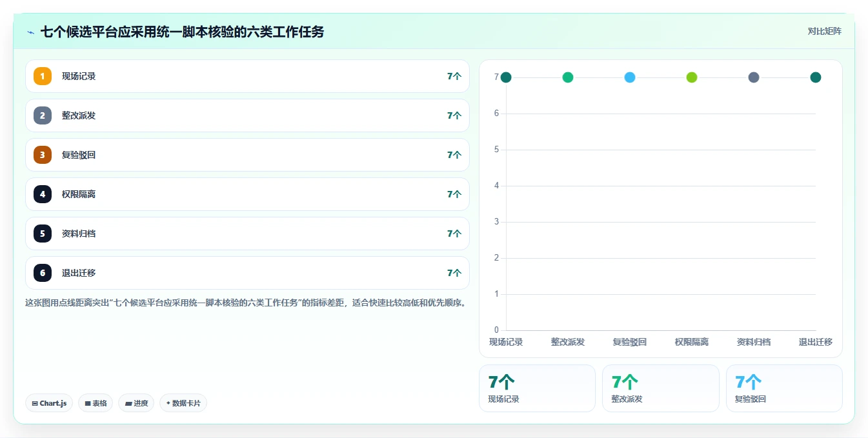Image resolution: width=868 pixels, height=438 pixels.
Task: Click the 7个 value in 现场记录 row
Action: pos(454,76)
